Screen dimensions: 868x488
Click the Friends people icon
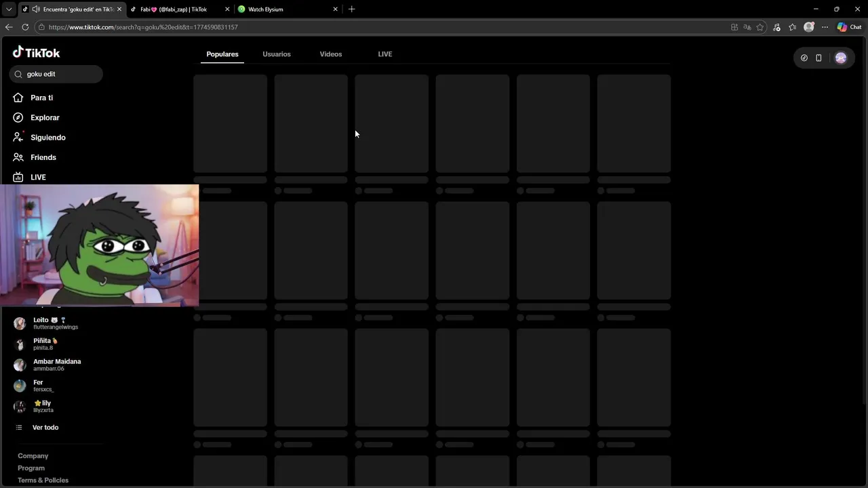[x=18, y=157]
